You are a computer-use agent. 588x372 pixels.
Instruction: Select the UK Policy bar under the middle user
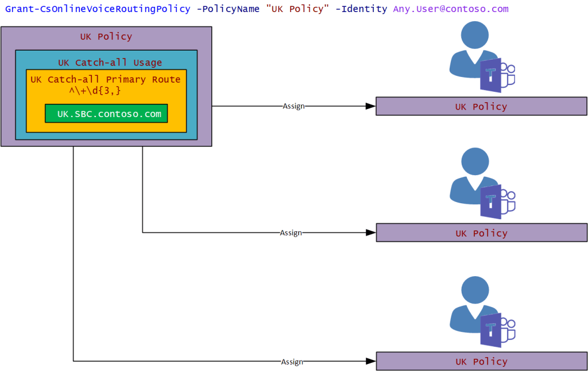click(481, 233)
